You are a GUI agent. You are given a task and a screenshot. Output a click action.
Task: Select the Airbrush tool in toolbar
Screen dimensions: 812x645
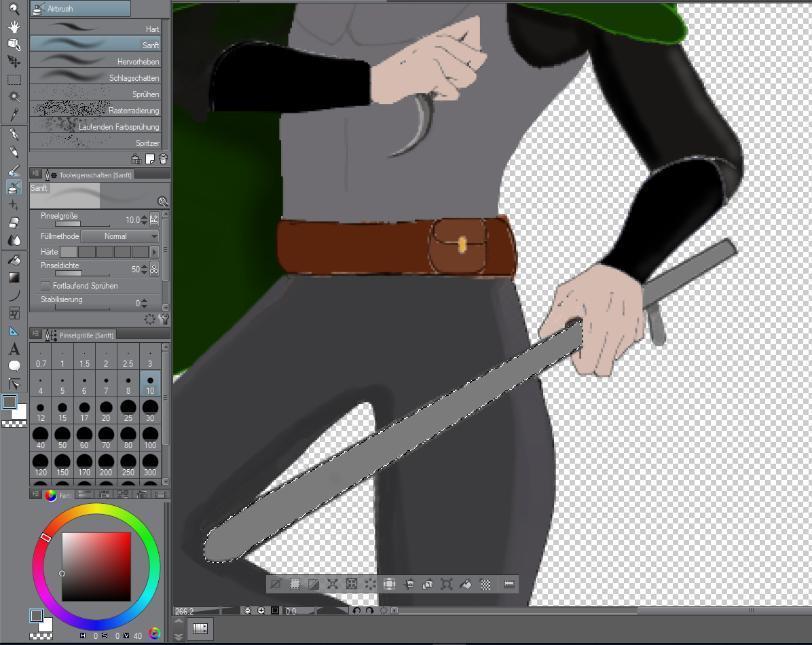(x=14, y=187)
